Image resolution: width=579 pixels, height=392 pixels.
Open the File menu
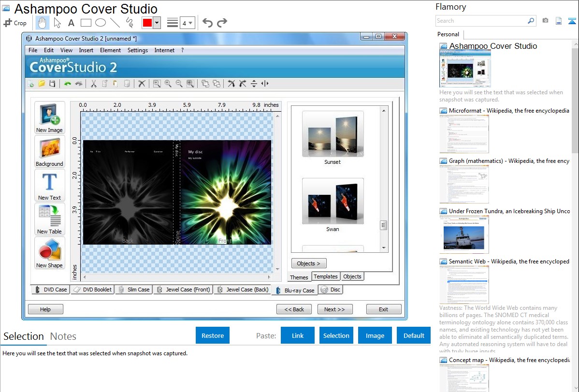coord(33,50)
